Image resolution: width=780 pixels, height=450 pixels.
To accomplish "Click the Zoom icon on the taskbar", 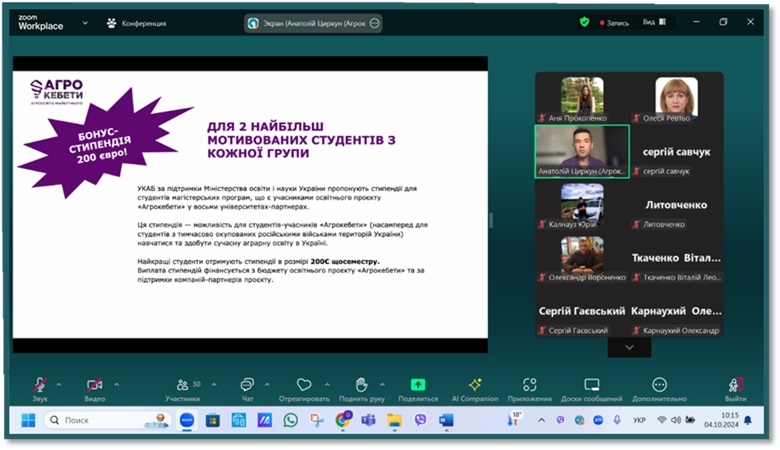I will click(187, 421).
